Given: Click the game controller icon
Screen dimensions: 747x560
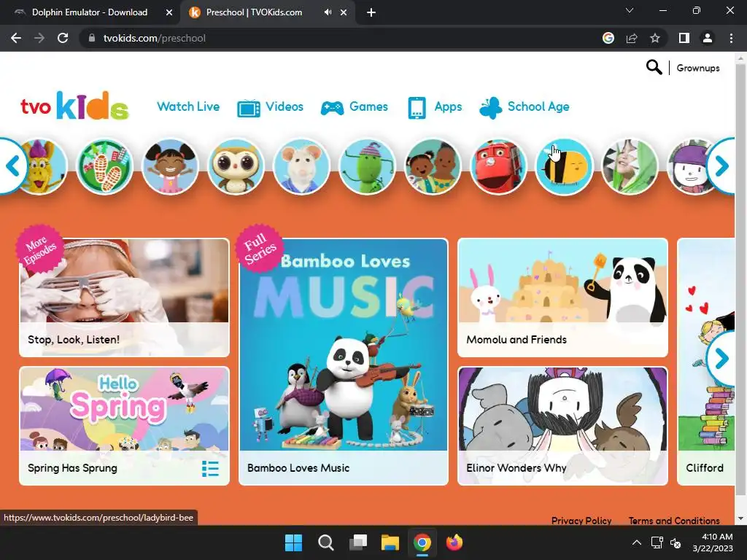Looking at the screenshot, I should pos(332,108).
